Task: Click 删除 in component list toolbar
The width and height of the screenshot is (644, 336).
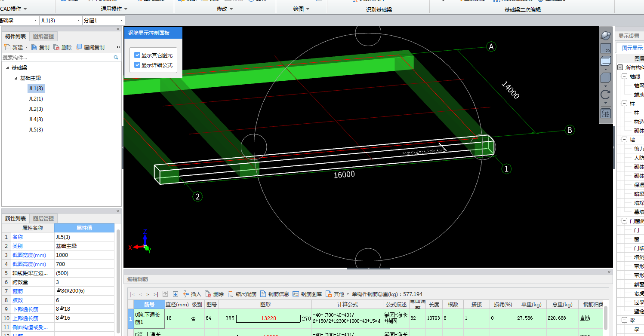Action: 63,47
